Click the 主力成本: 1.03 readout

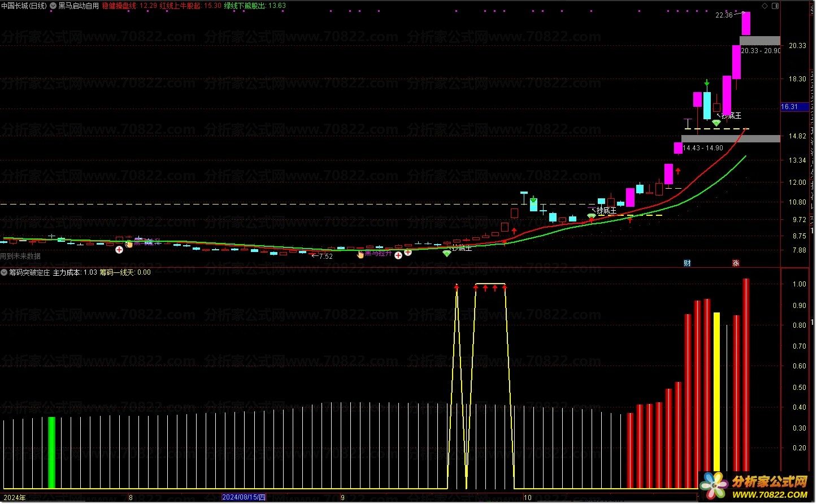click(75, 272)
